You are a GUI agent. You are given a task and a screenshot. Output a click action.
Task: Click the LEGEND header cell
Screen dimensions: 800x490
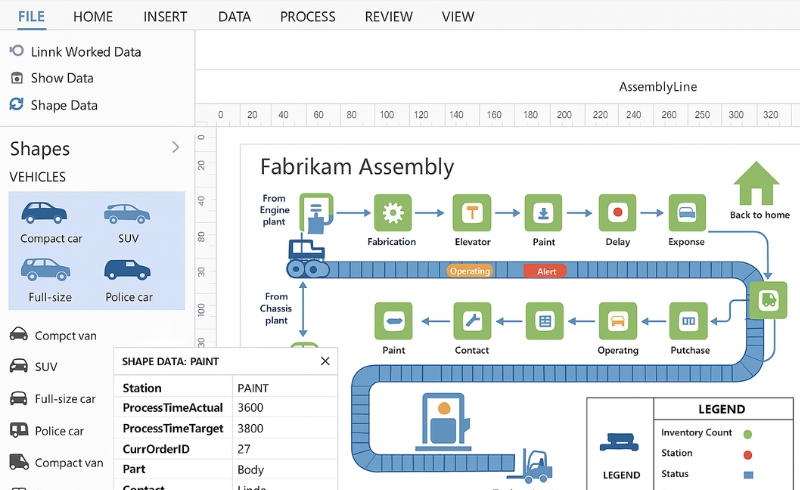click(x=722, y=409)
